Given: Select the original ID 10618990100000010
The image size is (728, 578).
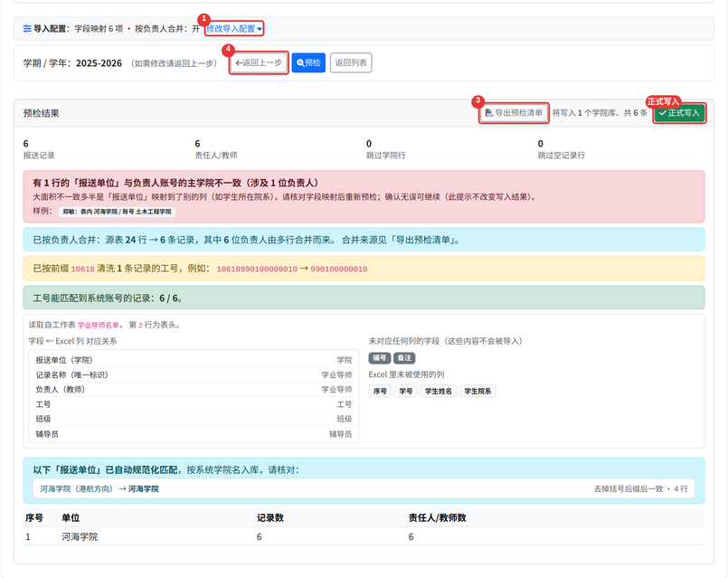Looking at the screenshot, I should click(x=257, y=270).
